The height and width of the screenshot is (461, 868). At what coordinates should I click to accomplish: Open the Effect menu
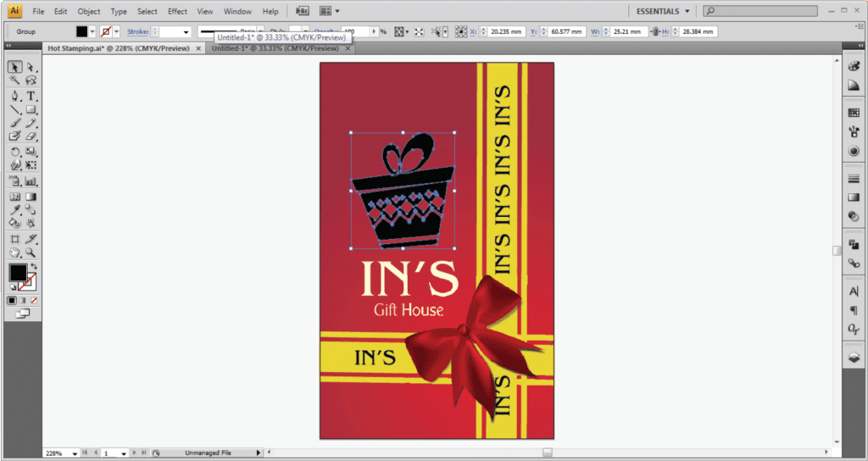point(177,11)
